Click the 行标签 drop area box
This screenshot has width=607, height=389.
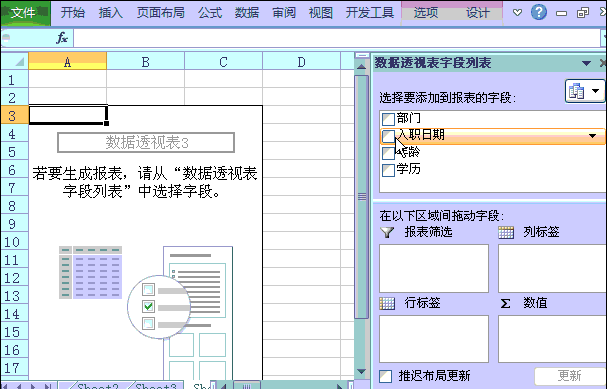pos(434,339)
